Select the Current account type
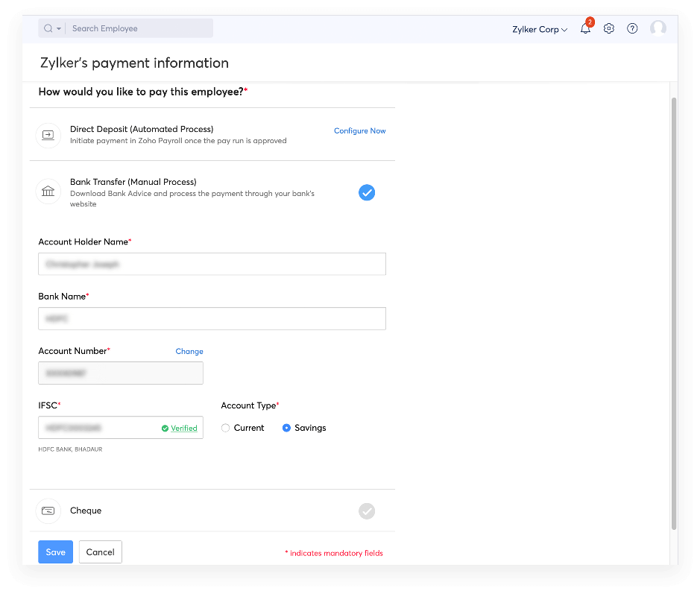The height and width of the screenshot is (594, 700). coord(225,428)
